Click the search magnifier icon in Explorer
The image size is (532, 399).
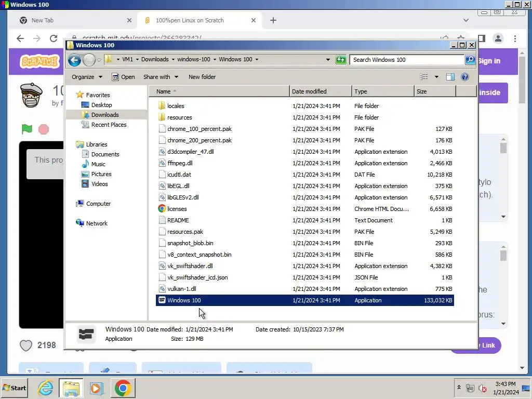470,60
